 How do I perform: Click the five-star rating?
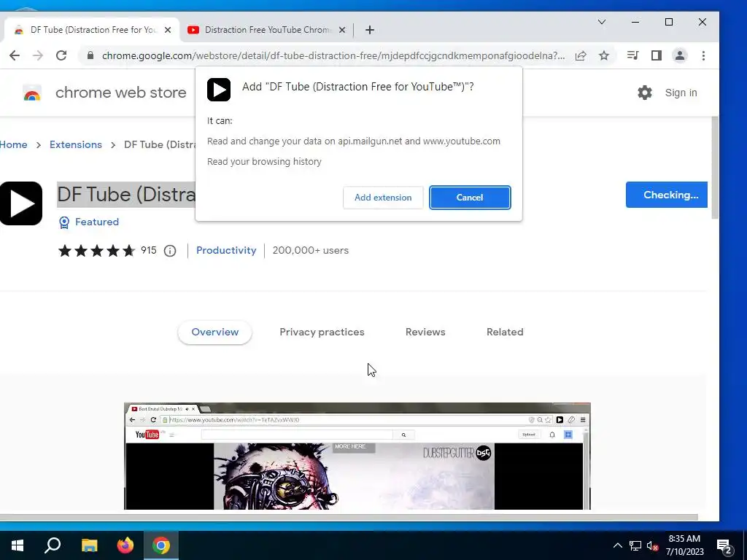97,251
